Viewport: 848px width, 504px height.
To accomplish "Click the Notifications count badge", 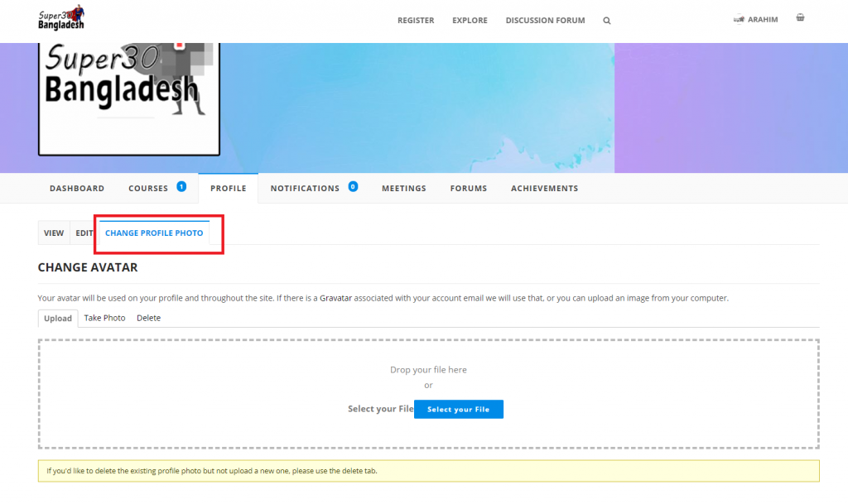I will [353, 186].
